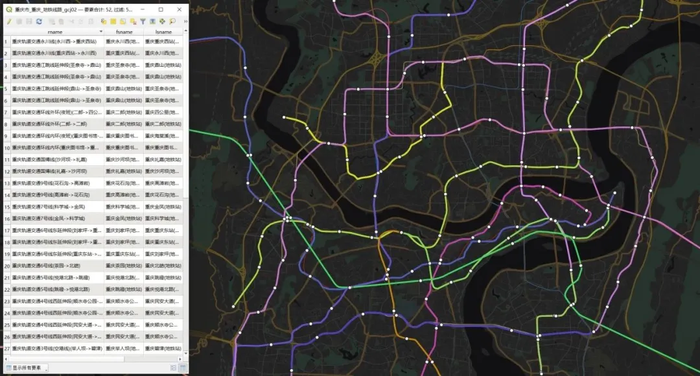This screenshot has width=700, height=376.
Task: Invert feature selection icon
Action: [123, 21]
